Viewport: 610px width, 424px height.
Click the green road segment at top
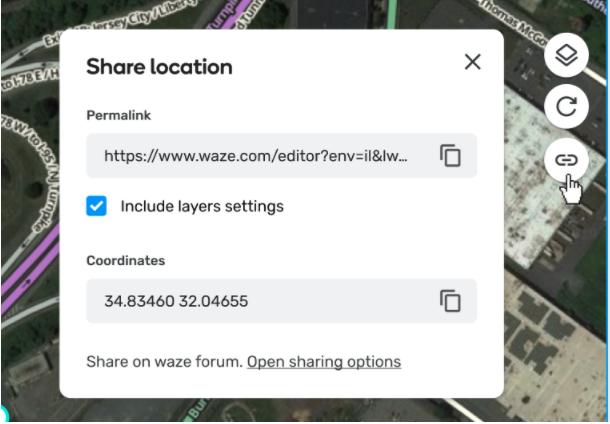[391, 12]
